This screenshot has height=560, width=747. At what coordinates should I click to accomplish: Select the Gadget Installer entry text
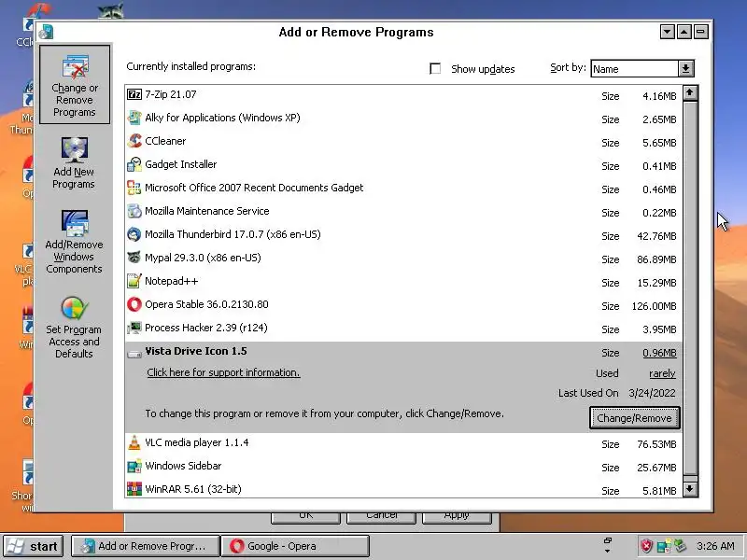pyautogui.click(x=180, y=164)
